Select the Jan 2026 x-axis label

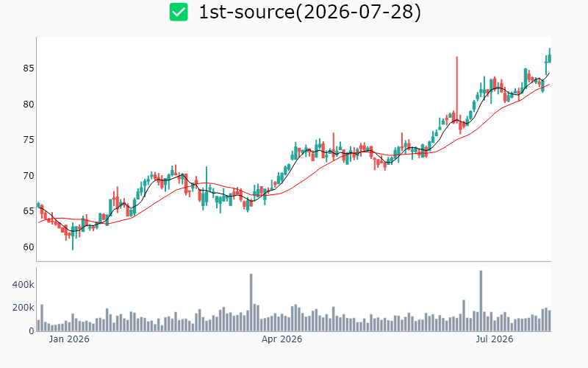click(x=69, y=339)
